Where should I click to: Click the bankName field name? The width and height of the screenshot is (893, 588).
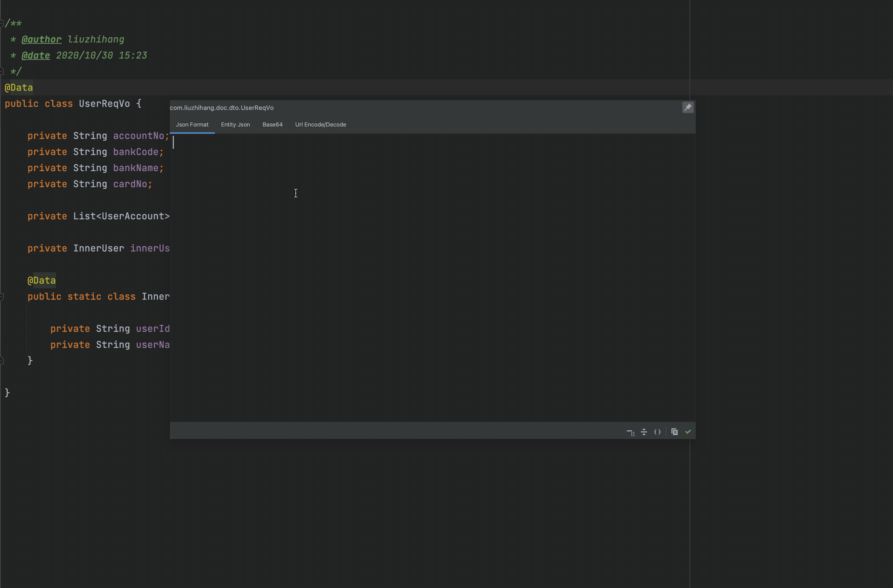[136, 168]
